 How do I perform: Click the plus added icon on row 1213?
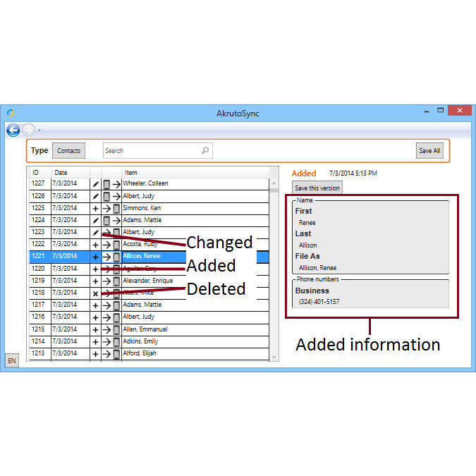click(95, 354)
